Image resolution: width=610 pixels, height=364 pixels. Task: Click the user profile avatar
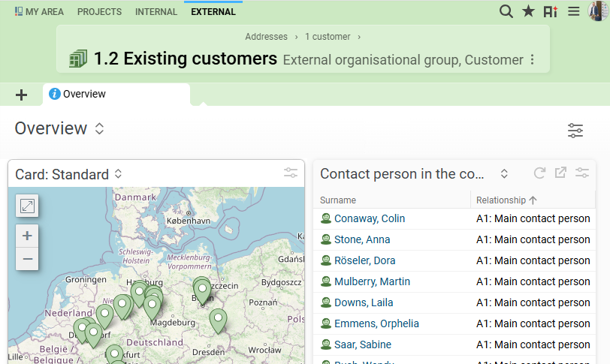597,11
